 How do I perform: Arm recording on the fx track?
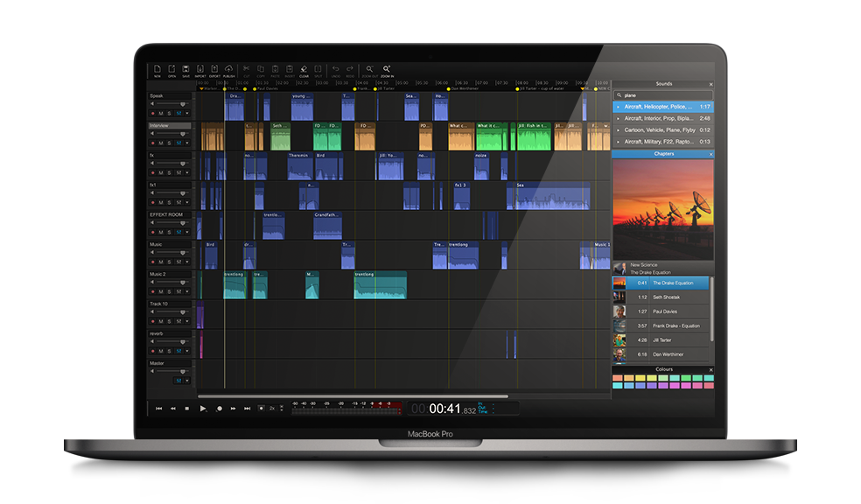click(152, 173)
